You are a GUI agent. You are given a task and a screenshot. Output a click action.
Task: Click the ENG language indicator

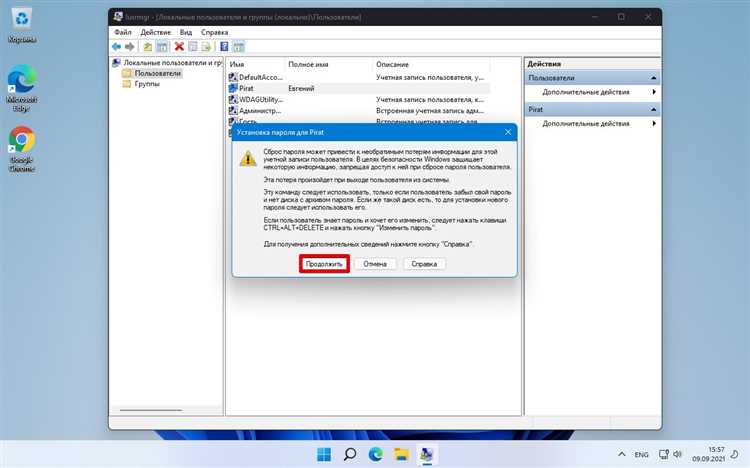[x=641, y=455]
